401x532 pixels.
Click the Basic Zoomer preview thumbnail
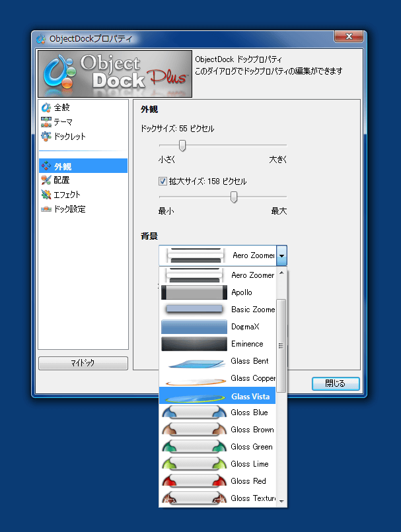194,309
